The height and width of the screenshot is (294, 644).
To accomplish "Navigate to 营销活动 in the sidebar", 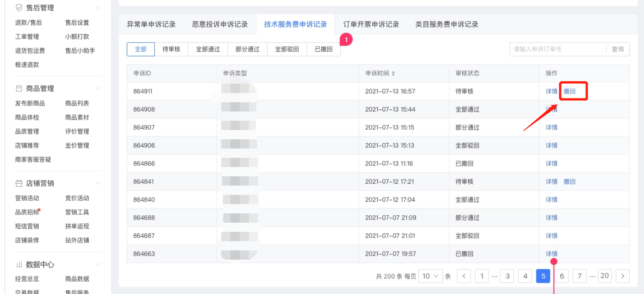I will click(x=27, y=198).
